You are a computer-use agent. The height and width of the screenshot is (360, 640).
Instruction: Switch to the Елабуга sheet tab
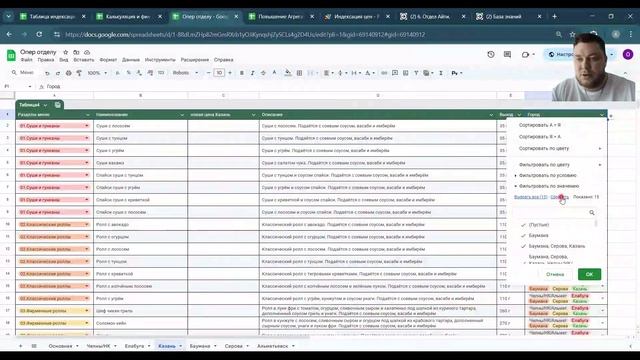[x=134, y=346]
